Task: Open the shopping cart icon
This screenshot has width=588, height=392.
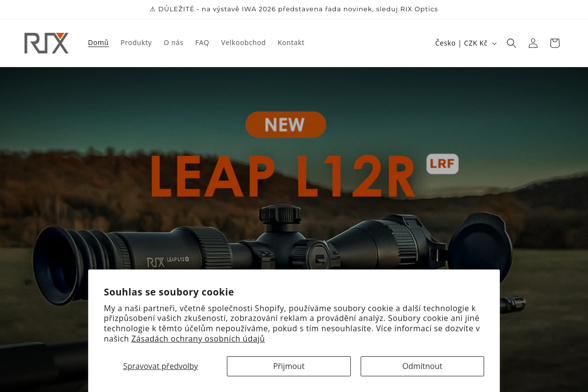Action: point(555,43)
